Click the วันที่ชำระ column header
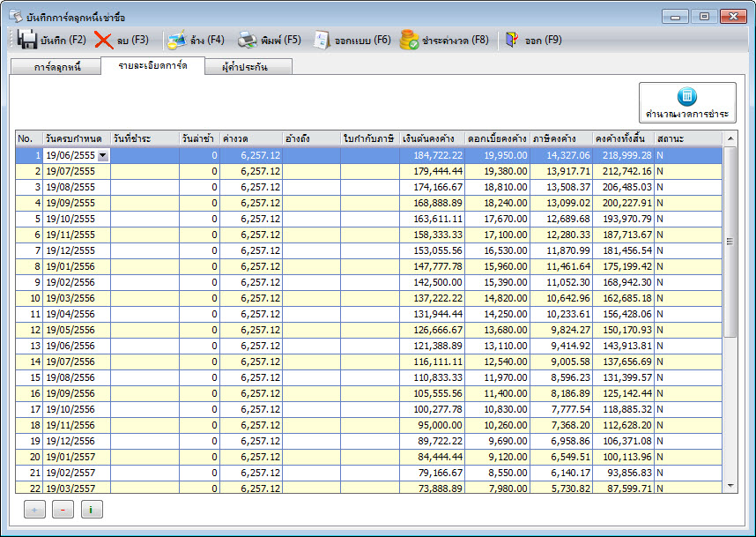The width and height of the screenshot is (756, 537). pos(145,138)
